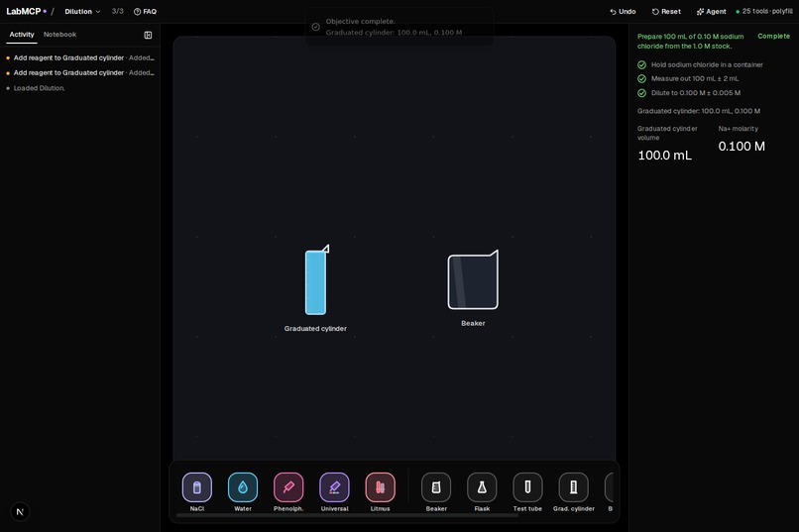
Task: Select the Graduated cylinder on the bench
Action: tap(316, 280)
